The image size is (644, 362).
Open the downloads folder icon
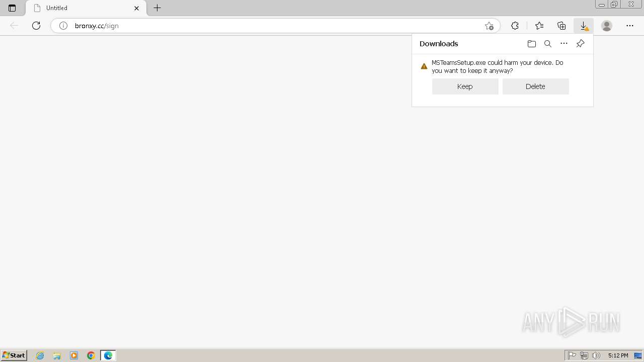click(x=532, y=44)
